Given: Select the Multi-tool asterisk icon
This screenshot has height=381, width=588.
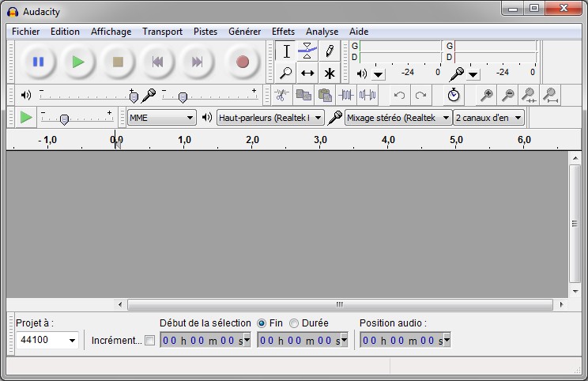Looking at the screenshot, I should [x=330, y=74].
